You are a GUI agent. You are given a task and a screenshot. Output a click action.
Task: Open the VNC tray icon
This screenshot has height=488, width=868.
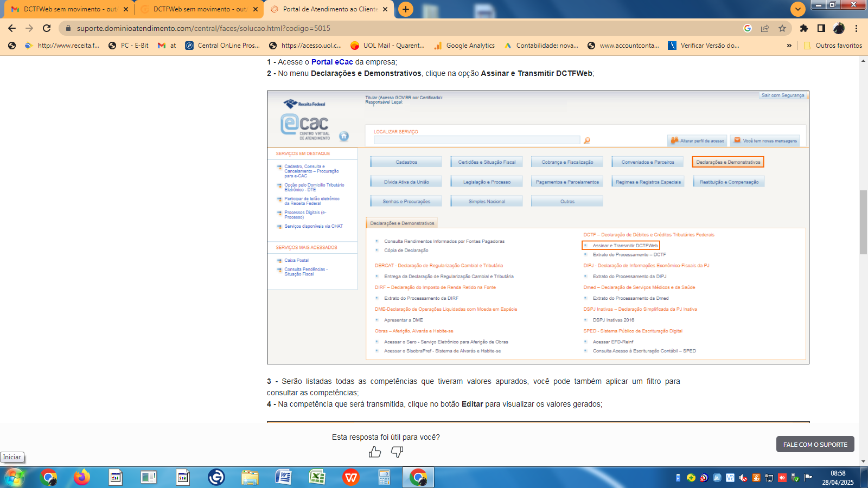point(730,478)
